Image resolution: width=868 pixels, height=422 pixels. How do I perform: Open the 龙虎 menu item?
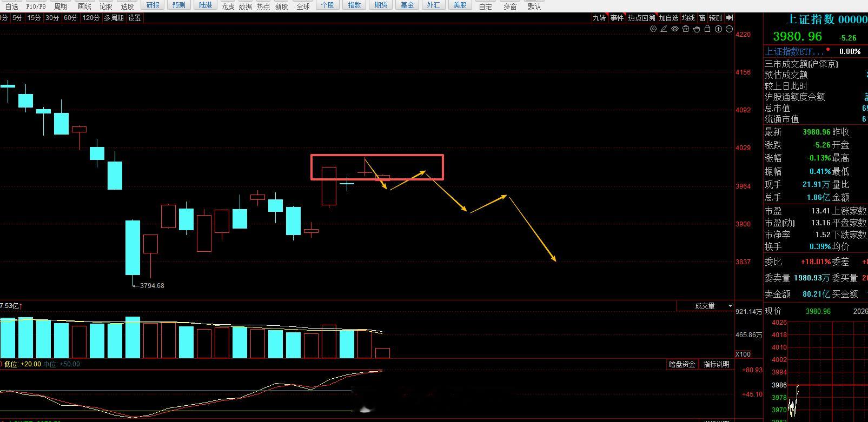228,6
